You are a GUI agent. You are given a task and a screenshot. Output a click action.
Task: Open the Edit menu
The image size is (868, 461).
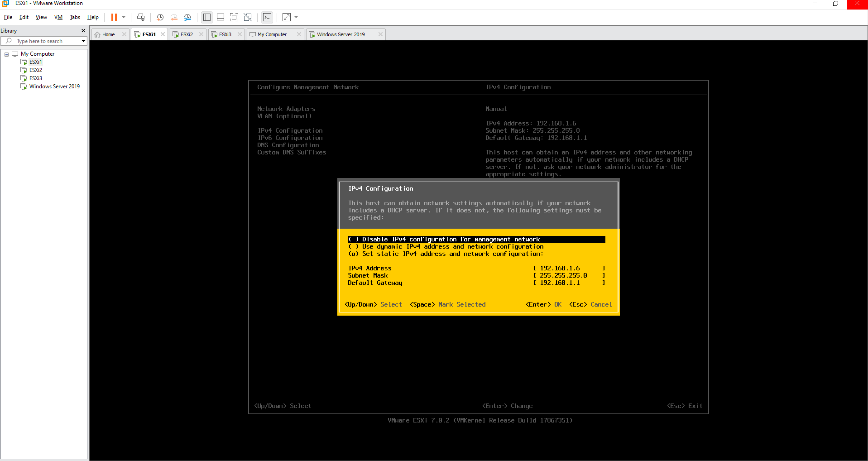point(24,17)
